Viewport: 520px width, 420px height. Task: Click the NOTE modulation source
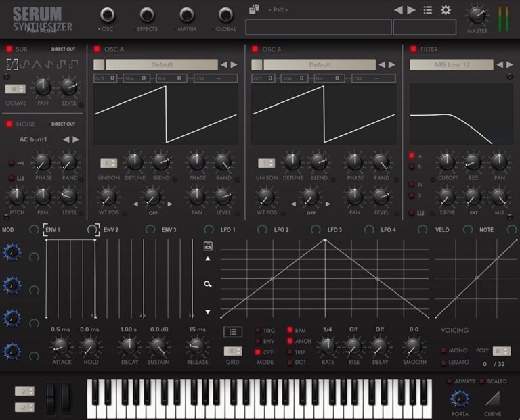pyautogui.click(x=486, y=230)
